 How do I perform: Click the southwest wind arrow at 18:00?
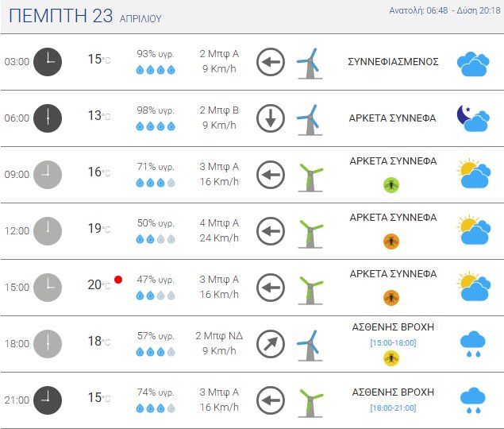click(x=271, y=344)
